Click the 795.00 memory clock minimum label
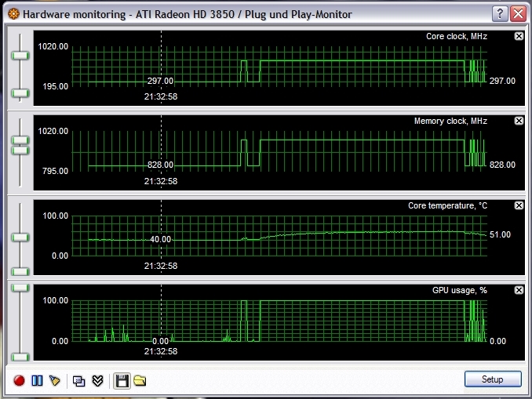The width and height of the screenshot is (532, 399). [x=55, y=171]
